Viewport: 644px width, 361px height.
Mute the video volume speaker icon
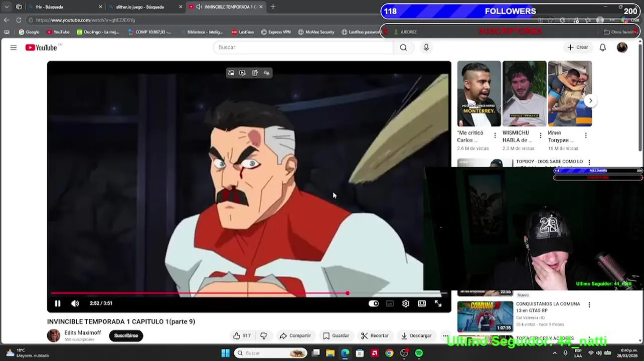pos(75,303)
